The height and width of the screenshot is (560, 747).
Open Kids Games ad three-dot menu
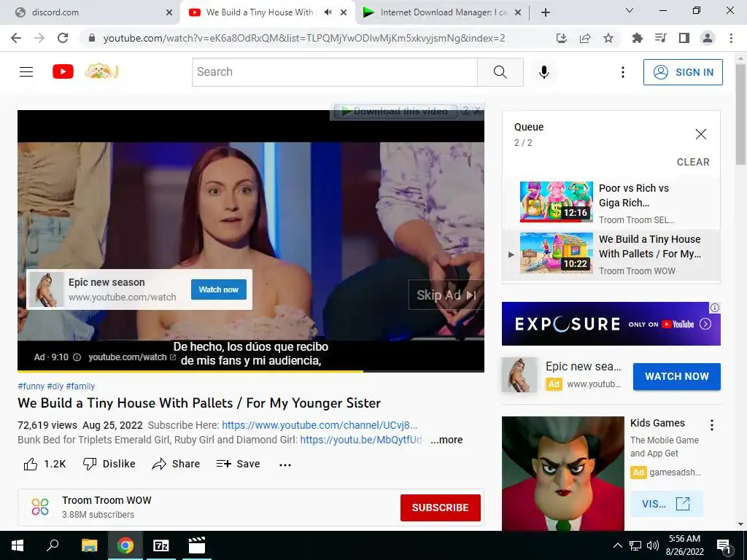[x=712, y=425]
